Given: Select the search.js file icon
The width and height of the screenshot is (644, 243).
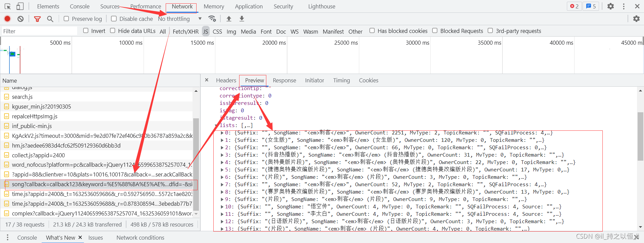Looking at the screenshot, I should 6,97.
